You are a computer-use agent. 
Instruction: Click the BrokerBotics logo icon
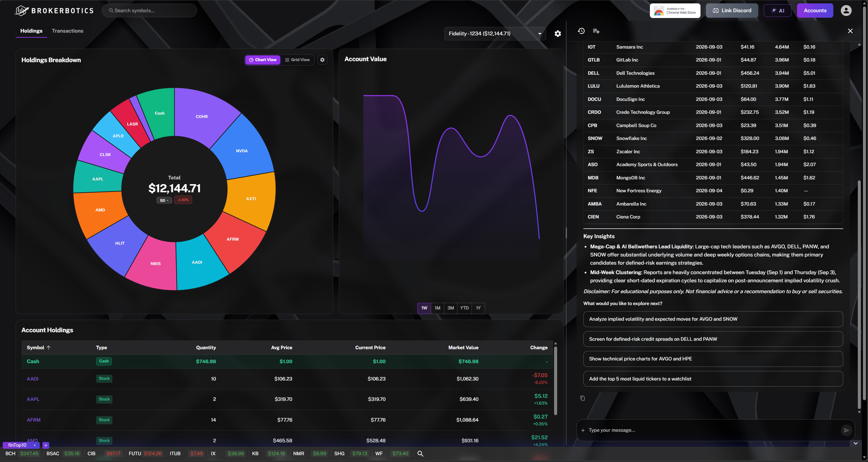tap(22, 11)
